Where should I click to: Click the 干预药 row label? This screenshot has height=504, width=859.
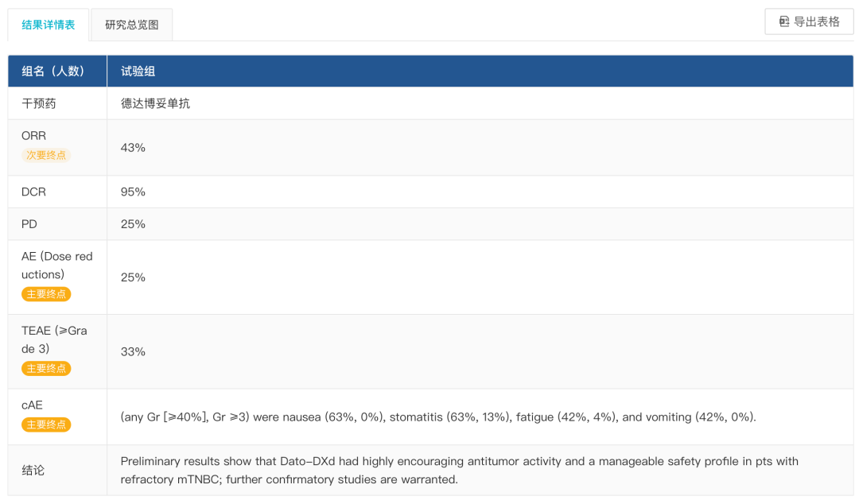pos(38,103)
